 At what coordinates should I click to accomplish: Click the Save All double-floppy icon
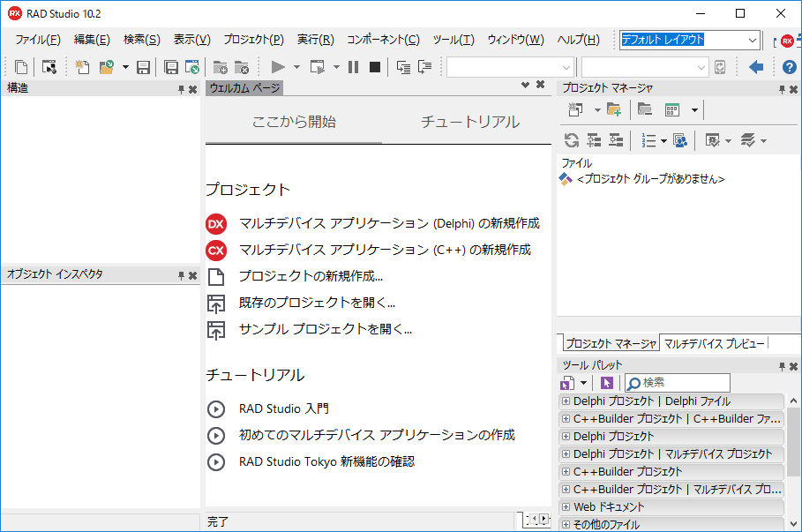[x=171, y=67]
